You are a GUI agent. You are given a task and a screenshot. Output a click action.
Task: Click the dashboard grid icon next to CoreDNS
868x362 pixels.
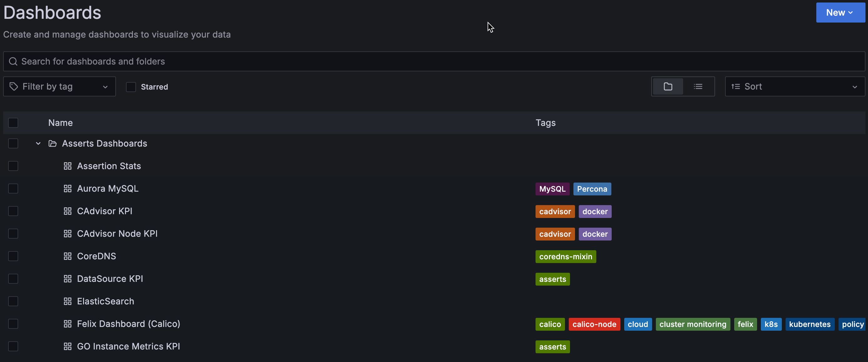click(67, 256)
